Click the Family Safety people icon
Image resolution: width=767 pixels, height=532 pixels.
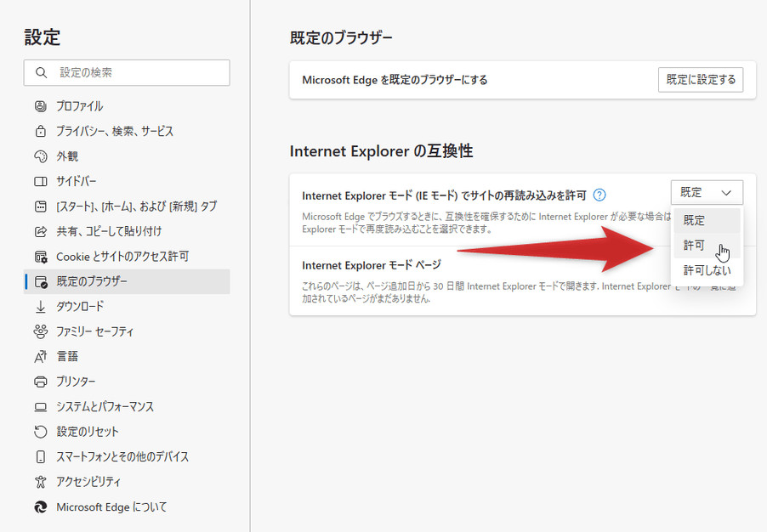[x=41, y=331]
